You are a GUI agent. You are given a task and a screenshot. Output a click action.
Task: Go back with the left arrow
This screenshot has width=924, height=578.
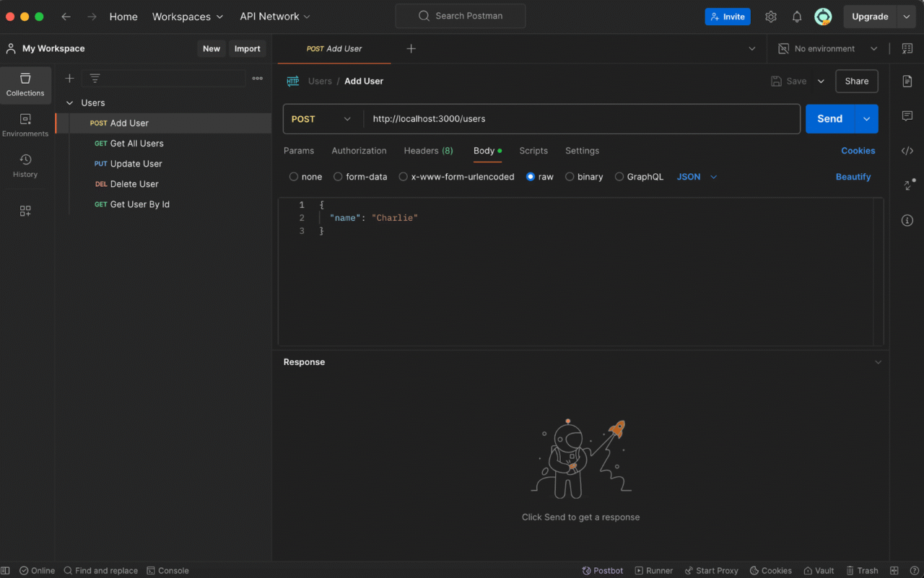pyautogui.click(x=66, y=17)
